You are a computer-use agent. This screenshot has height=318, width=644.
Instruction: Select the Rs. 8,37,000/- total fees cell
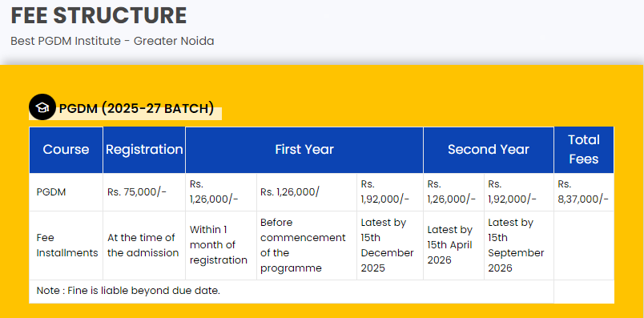pyautogui.click(x=584, y=192)
